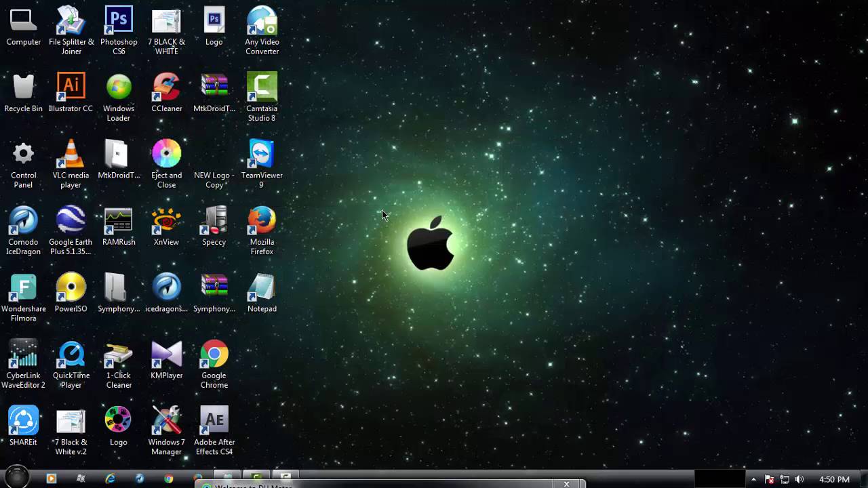Click the media player taskbar icon
868x488 pixels.
[x=51, y=479]
